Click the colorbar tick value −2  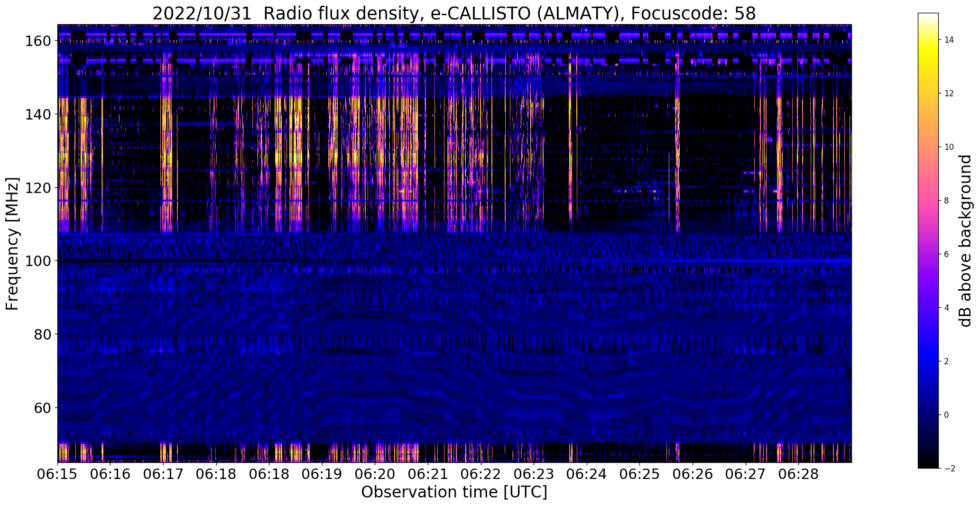pos(950,469)
